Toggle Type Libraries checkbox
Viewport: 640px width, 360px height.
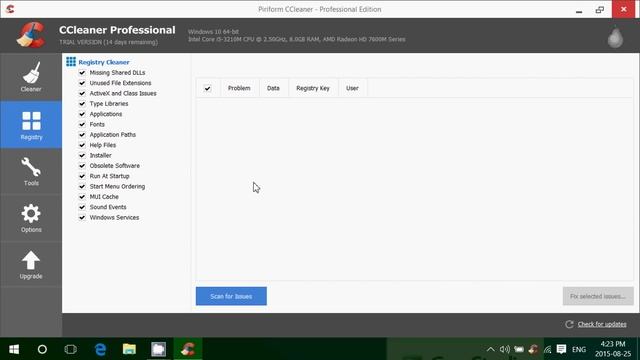(82, 104)
